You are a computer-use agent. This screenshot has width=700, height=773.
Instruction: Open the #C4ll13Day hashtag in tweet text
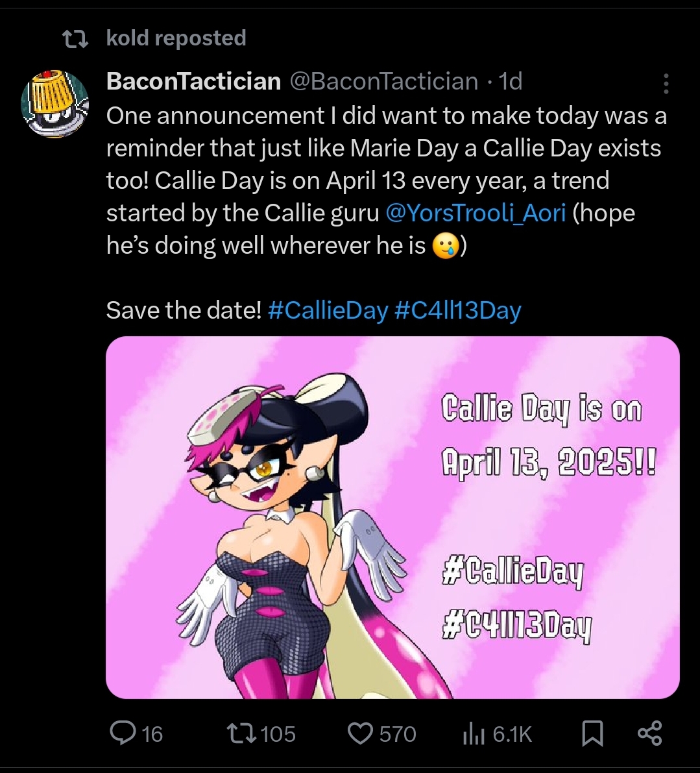click(x=457, y=310)
